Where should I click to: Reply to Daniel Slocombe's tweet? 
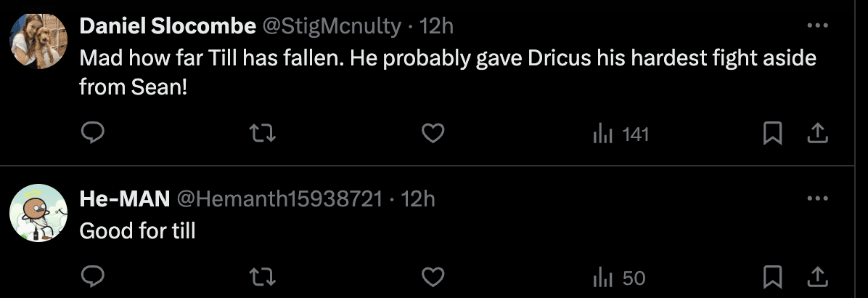coord(93,134)
